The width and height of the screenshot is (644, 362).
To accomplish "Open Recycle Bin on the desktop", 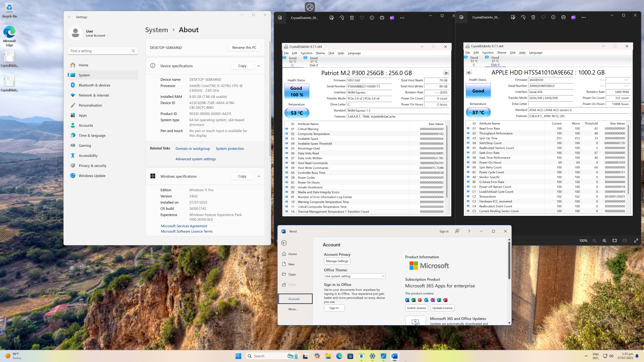I will coord(9,11).
